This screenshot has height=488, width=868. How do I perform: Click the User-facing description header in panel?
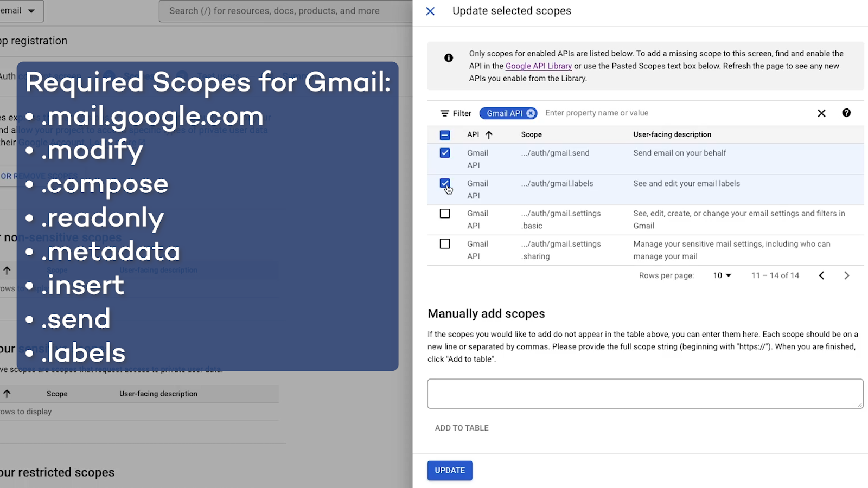tap(672, 134)
